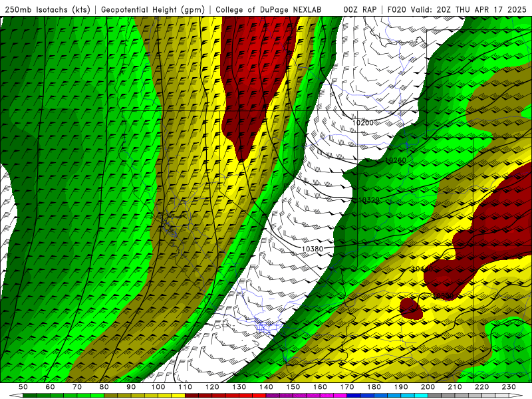Select the 10380 height contour label
Screen dimensions: 532x399
click(312, 249)
